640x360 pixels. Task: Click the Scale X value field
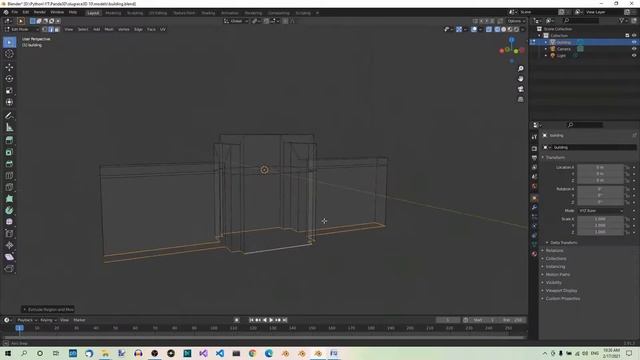(600, 219)
